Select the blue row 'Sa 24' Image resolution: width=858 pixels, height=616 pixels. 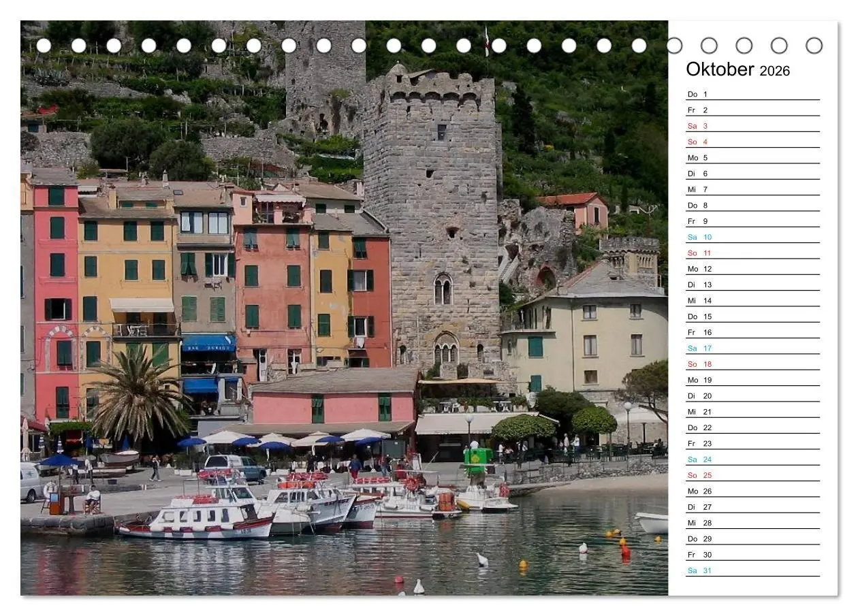tap(752, 459)
